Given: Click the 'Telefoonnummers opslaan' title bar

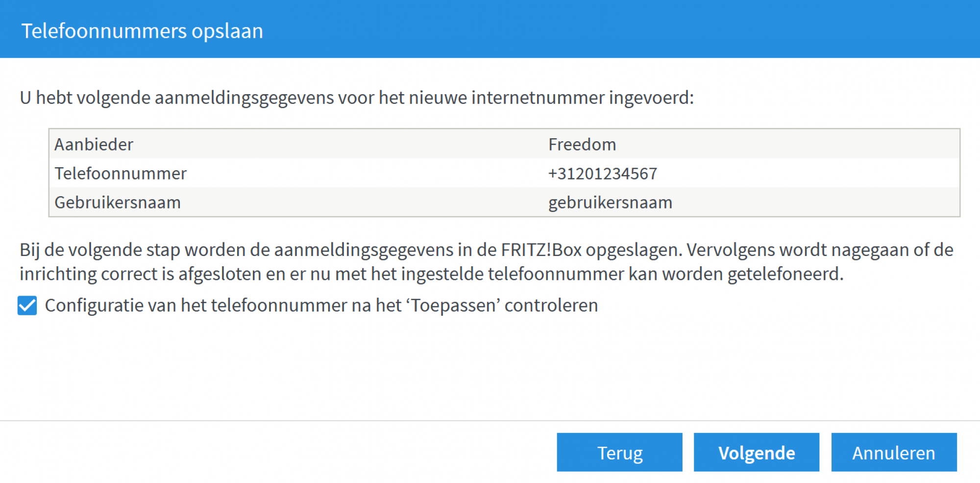Looking at the screenshot, I should pyautogui.click(x=142, y=31).
